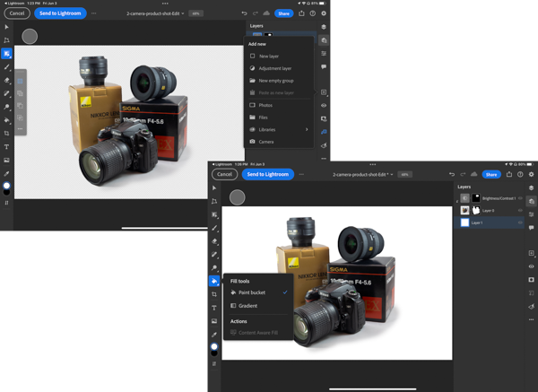538x392 pixels.
Task: Click the redo arrow in upper screenshot
Action: click(x=256, y=13)
